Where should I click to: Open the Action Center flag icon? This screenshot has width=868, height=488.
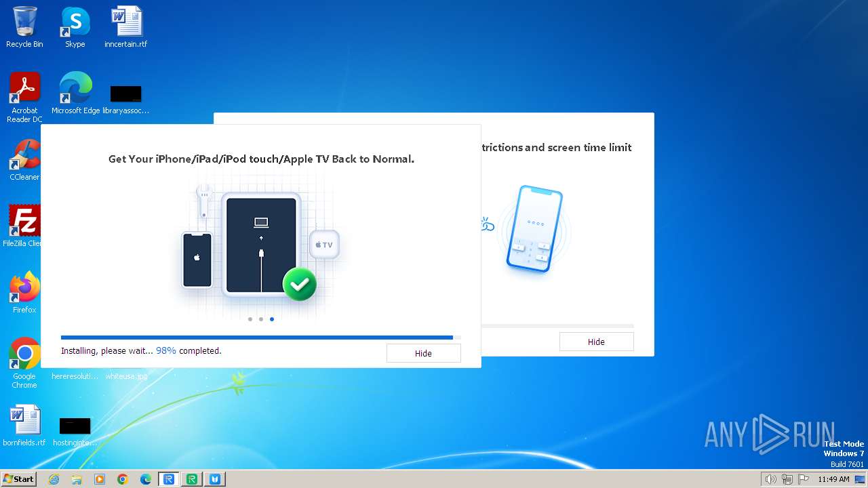pos(804,479)
